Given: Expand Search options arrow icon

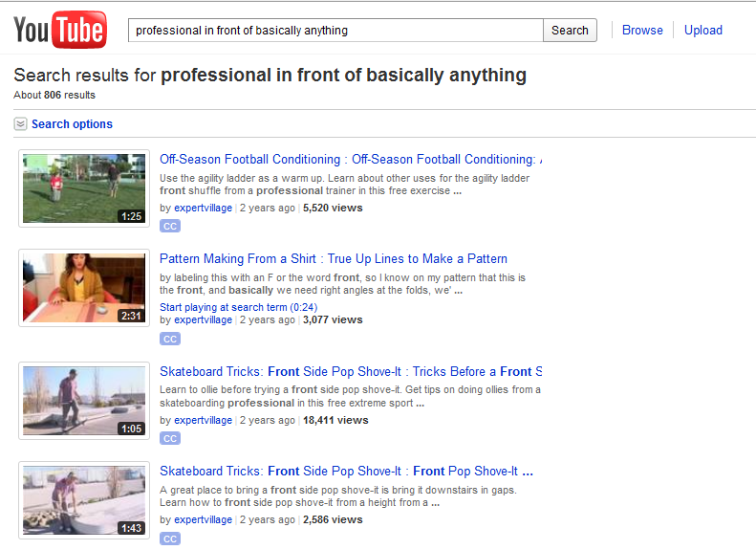Looking at the screenshot, I should tap(20, 124).
